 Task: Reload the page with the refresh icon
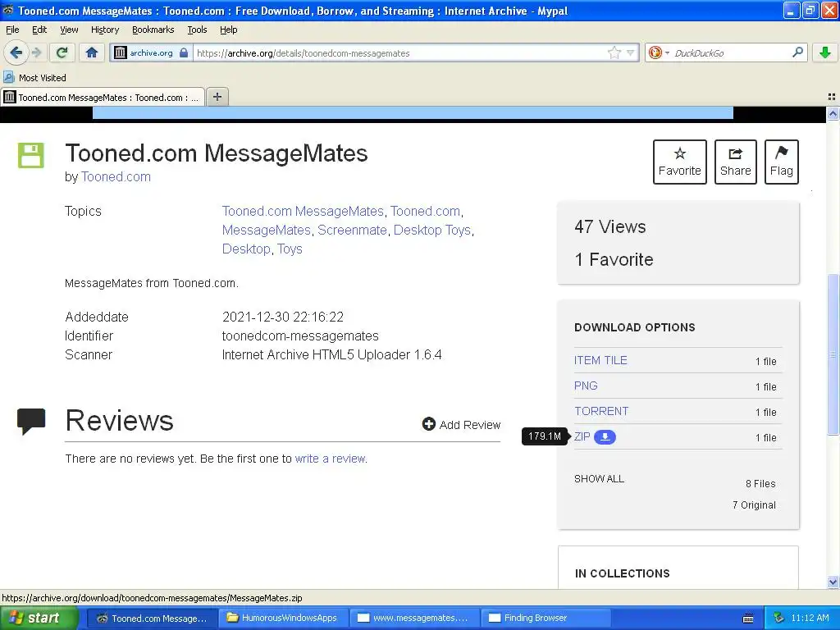click(x=62, y=52)
